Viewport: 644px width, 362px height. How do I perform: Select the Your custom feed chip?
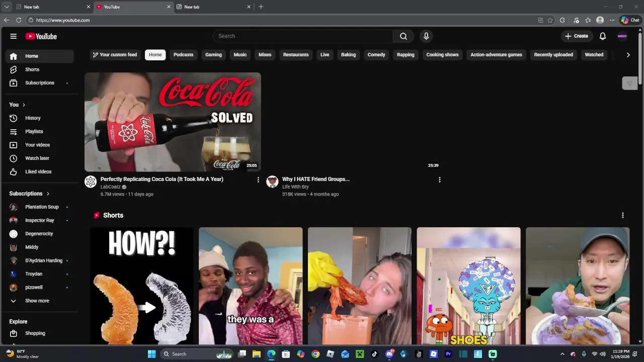pyautogui.click(x=115, y=55)
